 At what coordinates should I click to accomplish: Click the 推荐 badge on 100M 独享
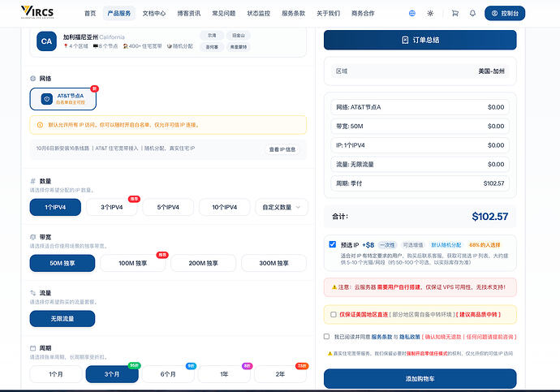click(162, 255)
